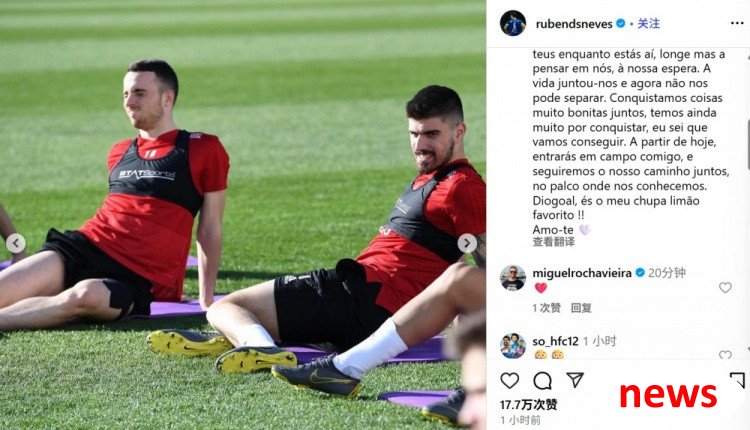Share the post with paper plane icon

tap(575, 380)
